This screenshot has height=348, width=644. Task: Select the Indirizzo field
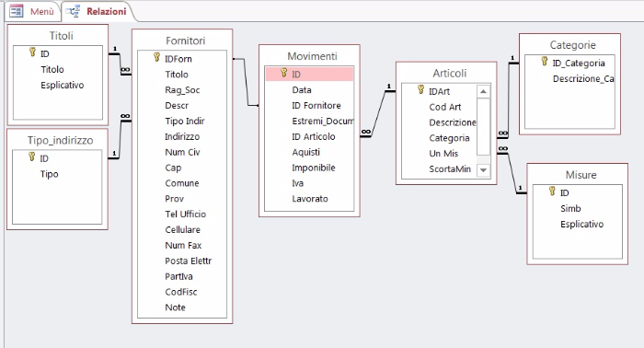pos(182,136)
